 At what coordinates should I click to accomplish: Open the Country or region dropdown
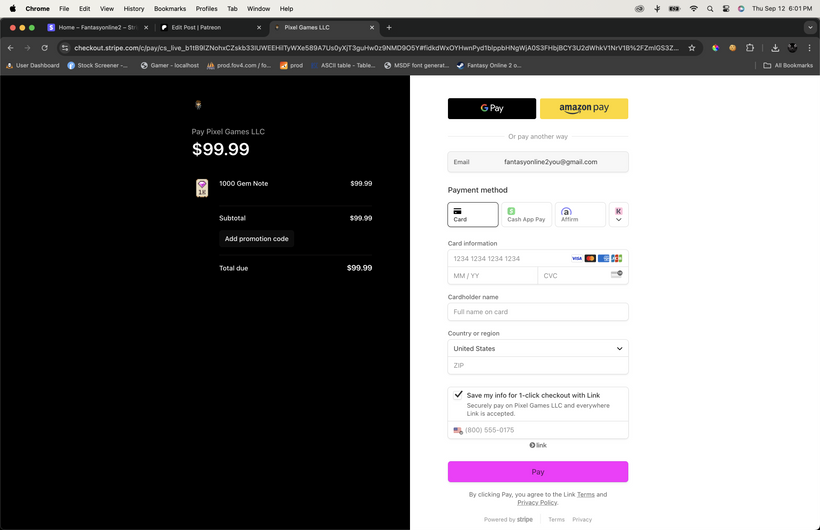point(538,348)
